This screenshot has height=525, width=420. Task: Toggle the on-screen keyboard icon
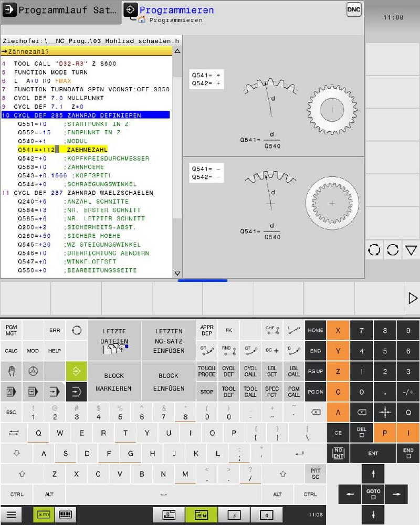[65, 514]
